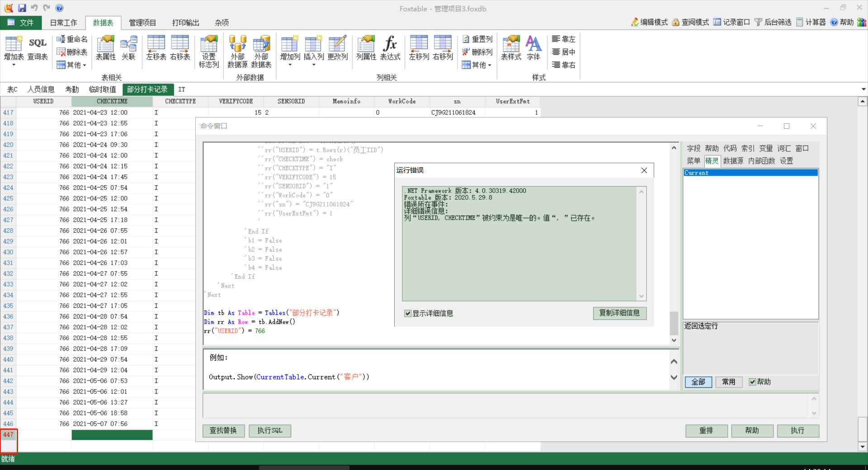Move column right with 右移列

point(443,48)
